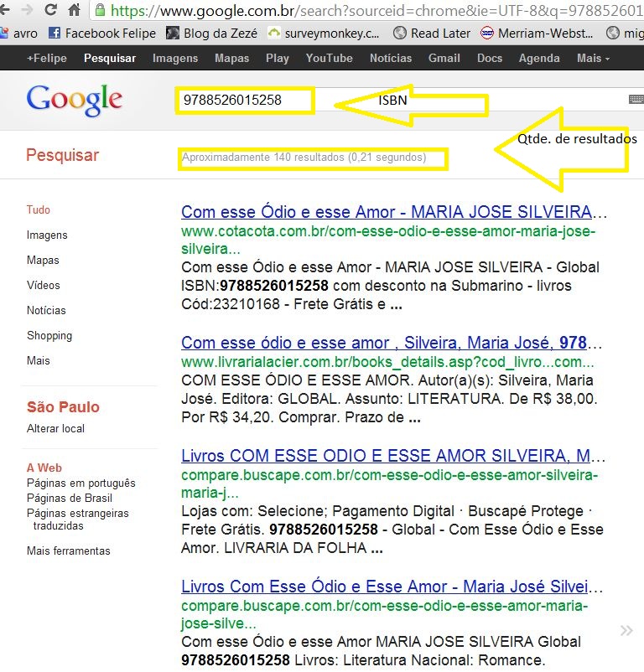Go to browser home page icon
The height and width of the screenshot is (672, 644).
(74, 9)
